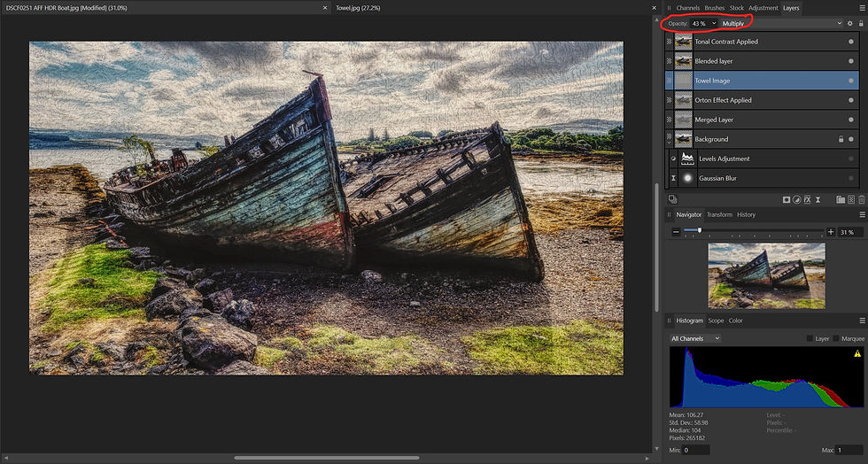Viewport: 868px width, 464px height.
Task: Click the canvas horizontal scrollbar
Action: point(326,458)
